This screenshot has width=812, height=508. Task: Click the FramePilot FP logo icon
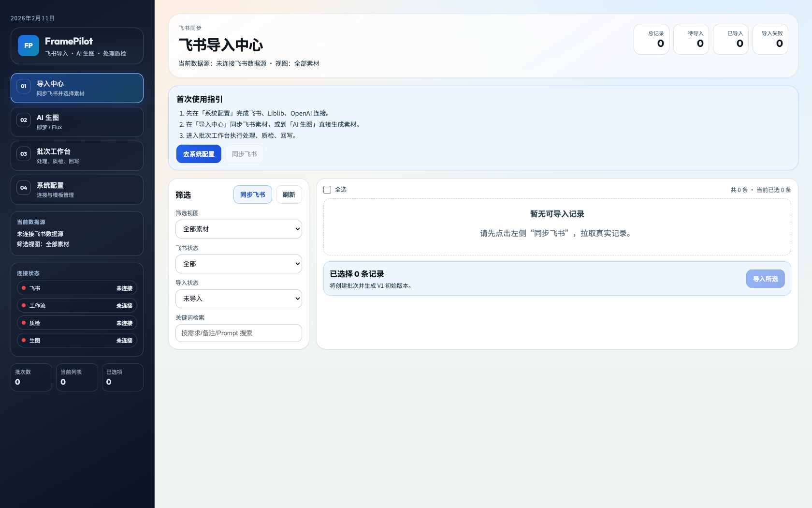(28, 45)
